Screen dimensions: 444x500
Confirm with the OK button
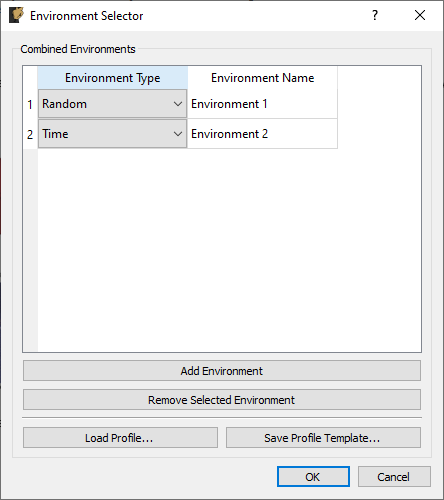pos(313,477)
